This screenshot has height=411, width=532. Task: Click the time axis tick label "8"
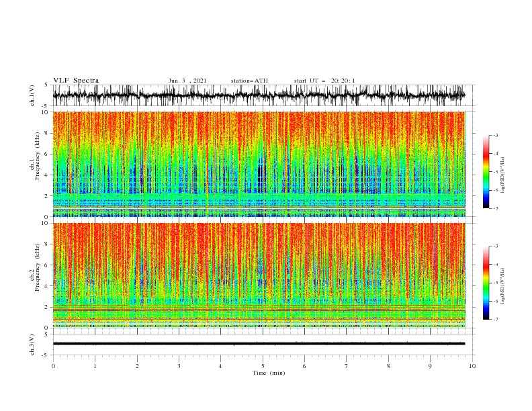[388, 366]
